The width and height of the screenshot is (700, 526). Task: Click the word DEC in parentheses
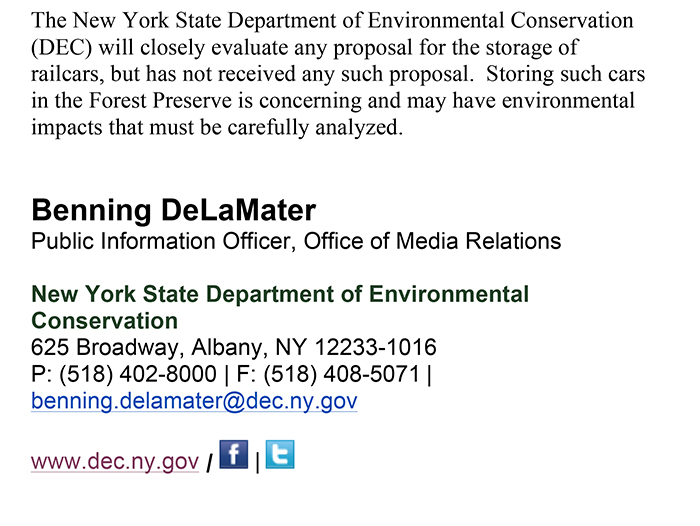[61, 47]
